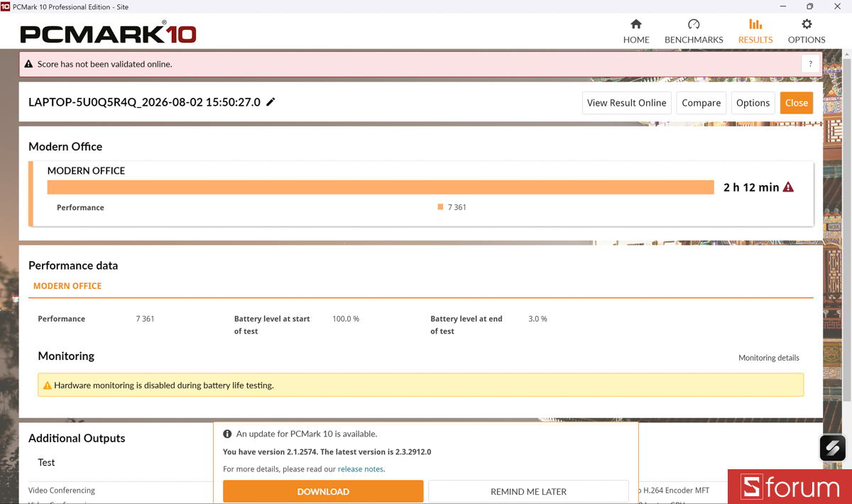Minimize the PCMark 10 window
The width and height of the screenshot is (852, 504).
pos(783,6)
